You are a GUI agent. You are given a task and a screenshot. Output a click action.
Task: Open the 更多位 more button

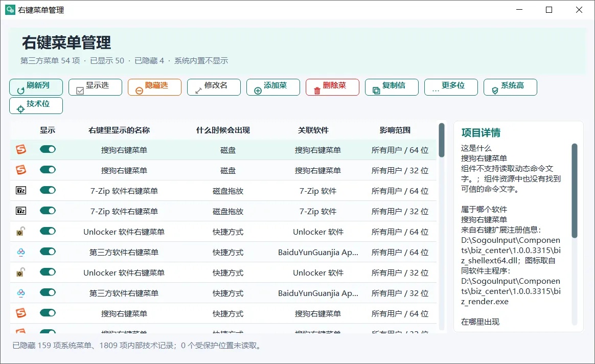[451, 87]
